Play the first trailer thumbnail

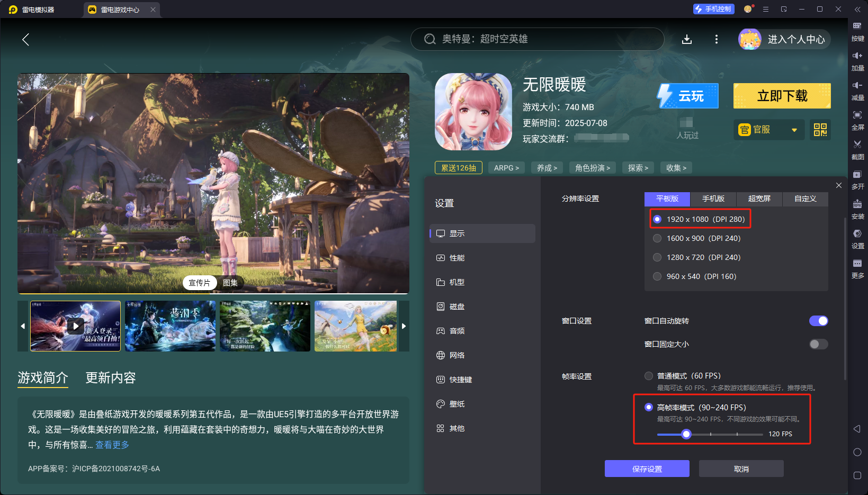76,326
